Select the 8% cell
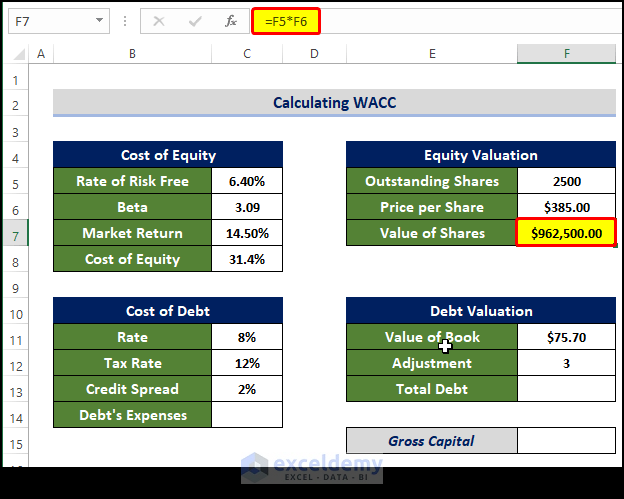Viewport: 624px width, 499px height. coord(247,337)
